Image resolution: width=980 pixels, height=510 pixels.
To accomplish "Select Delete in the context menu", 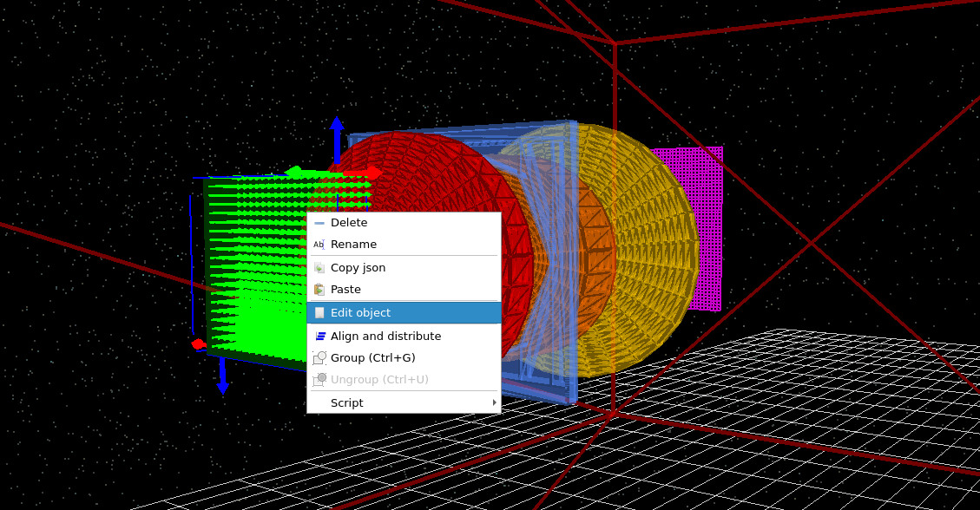I will pos(349,222).
